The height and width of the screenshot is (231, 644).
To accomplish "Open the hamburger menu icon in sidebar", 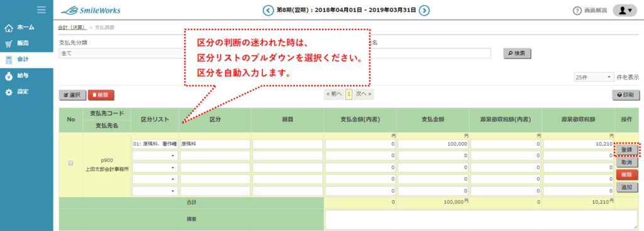I will click(x=41, y=10).
